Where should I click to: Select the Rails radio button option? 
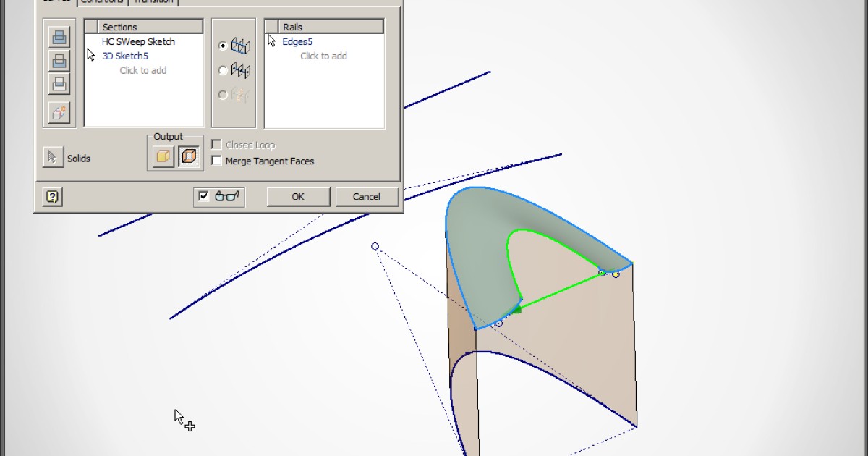[x=223, y=45]
